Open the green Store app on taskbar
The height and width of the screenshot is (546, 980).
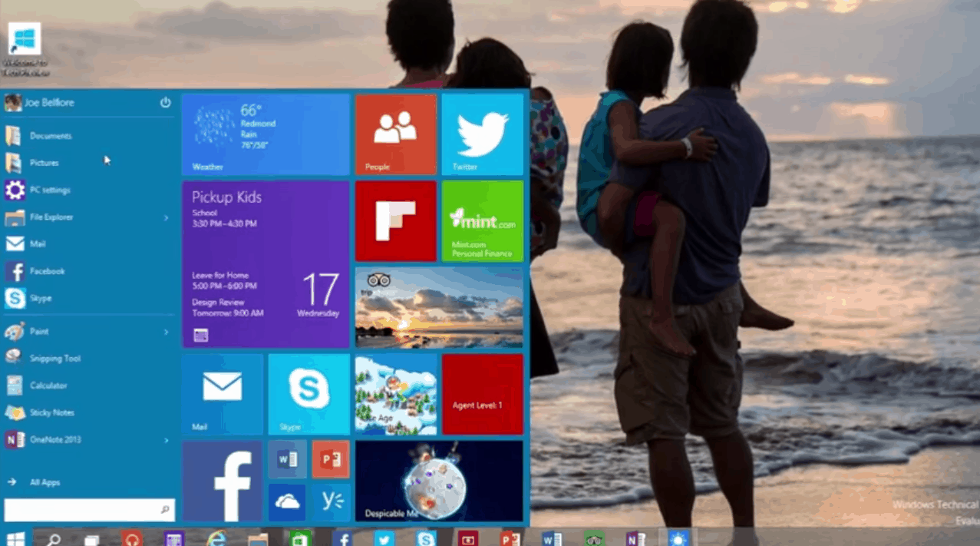(x=300, y=539)
